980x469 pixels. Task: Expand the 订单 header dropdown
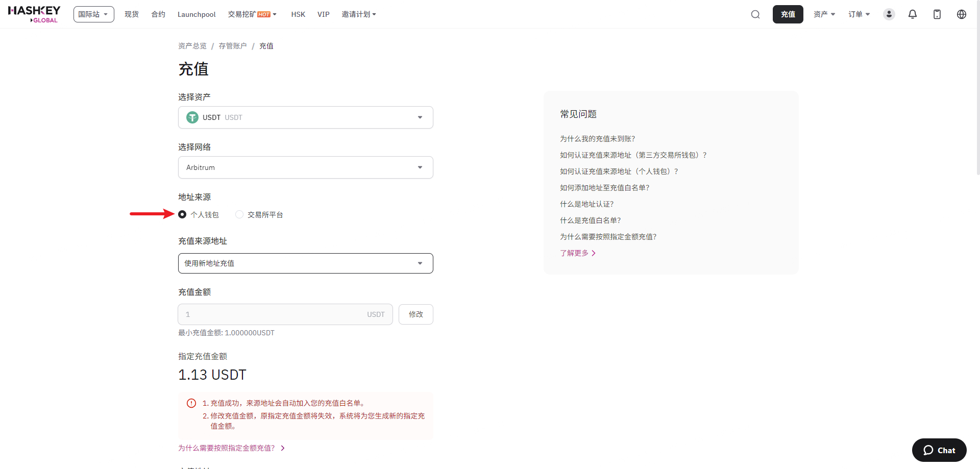859,14
